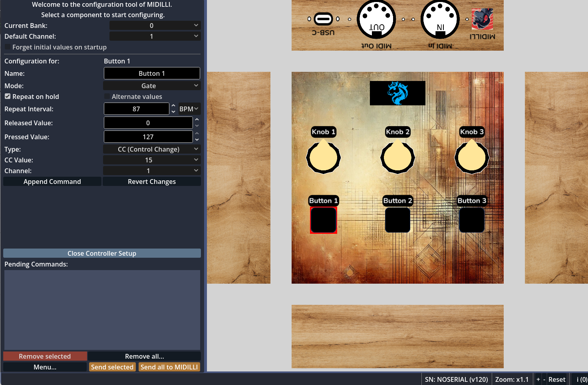Reset the zoom level
588x385 pixels.
(557, 379)
